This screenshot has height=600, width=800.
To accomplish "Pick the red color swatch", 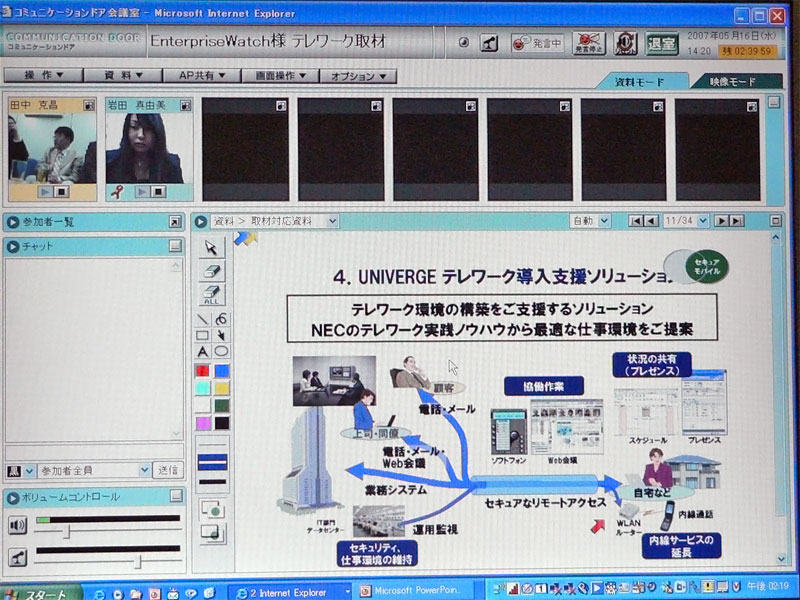I will [x=203, y=371].
